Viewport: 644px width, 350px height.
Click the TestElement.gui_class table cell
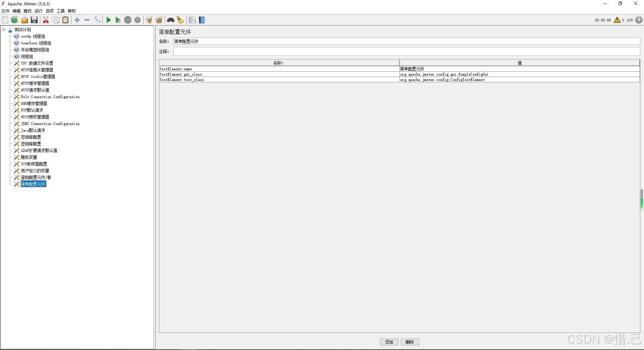tap(279, 74)
